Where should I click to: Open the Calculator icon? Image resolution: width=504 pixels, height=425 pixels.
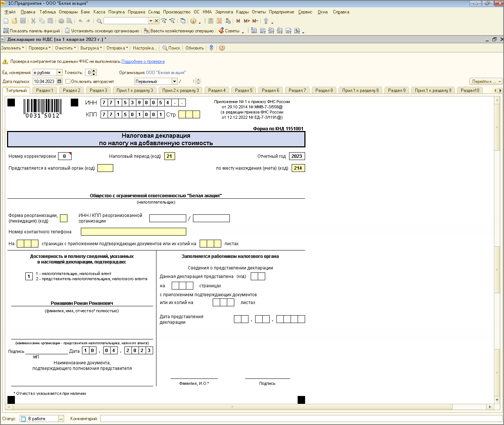[x=211, y=21]
